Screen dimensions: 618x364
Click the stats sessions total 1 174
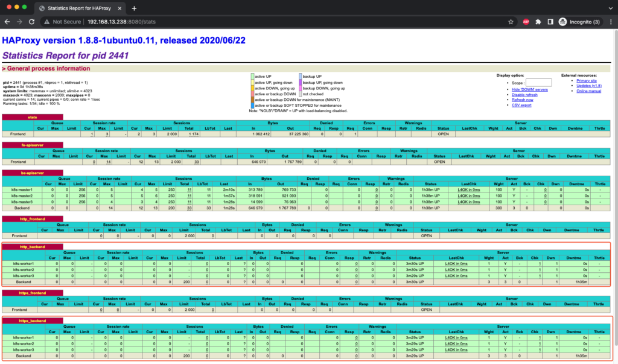point(194,134)
